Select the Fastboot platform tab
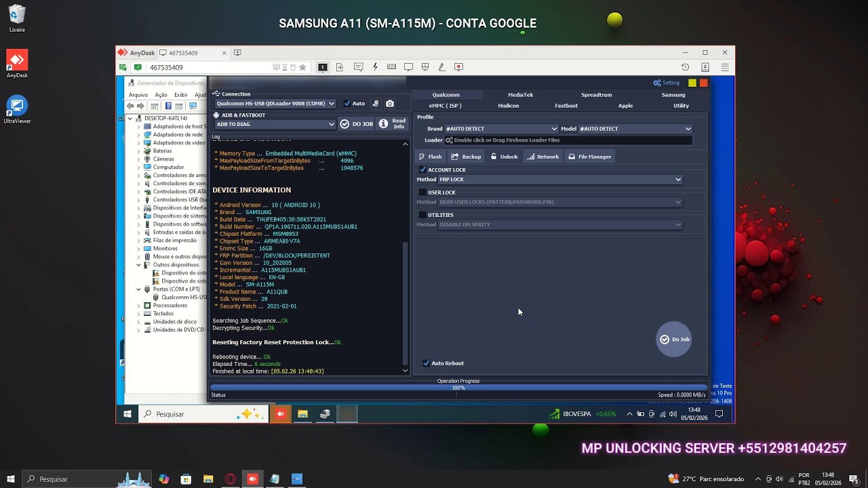The width and height of the screenshot is (868, 488). 566,106
